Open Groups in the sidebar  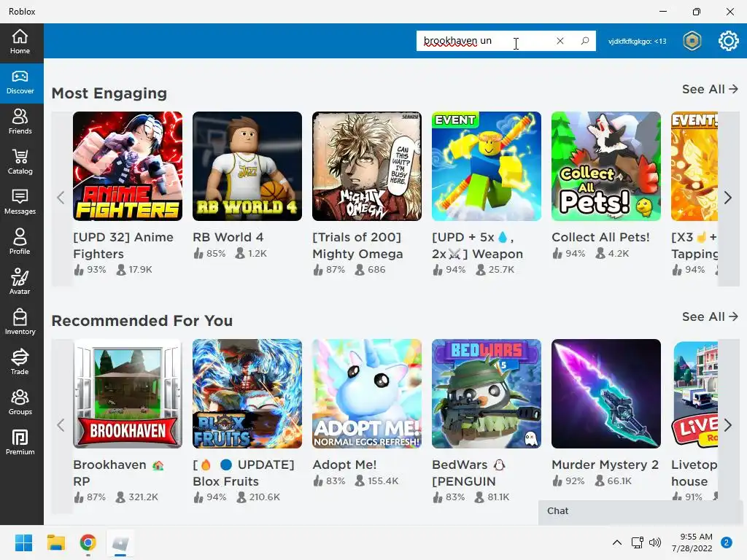pyautogui.click(x=20, y=402)
